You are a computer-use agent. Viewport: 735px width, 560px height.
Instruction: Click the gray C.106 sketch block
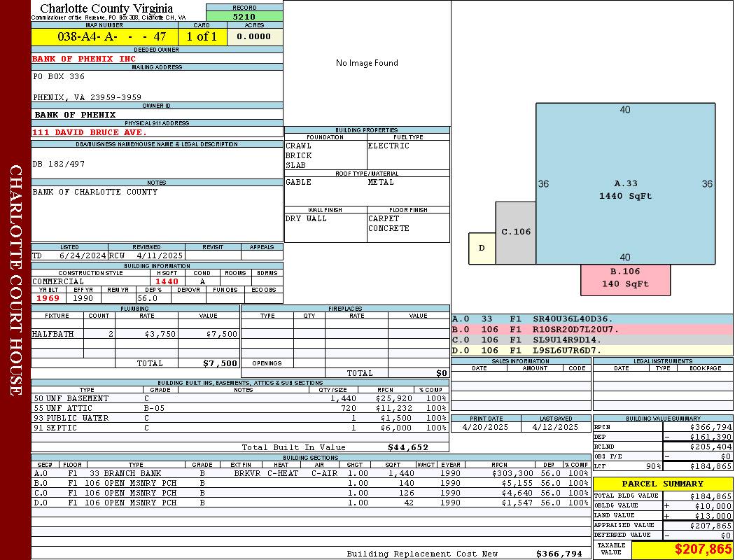click(516, 232)
